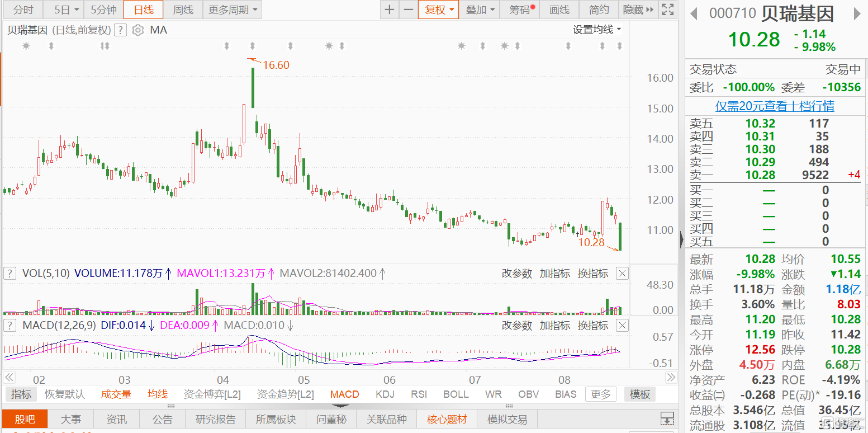Viewport: 868px width, 433px height.
Task: Click sell-five price 10.32 row
Action: (775, 124)
